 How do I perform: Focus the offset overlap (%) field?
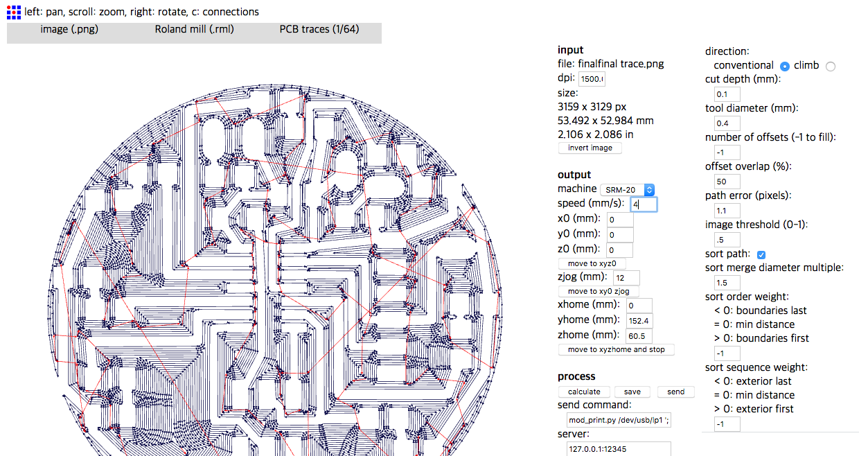click(x=727, y=182)
